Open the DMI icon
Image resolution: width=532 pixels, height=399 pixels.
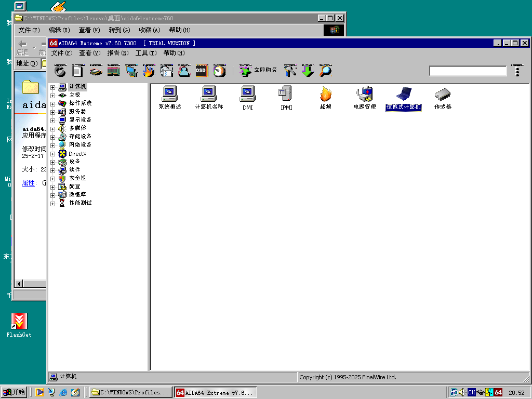(x=248, y=98)
